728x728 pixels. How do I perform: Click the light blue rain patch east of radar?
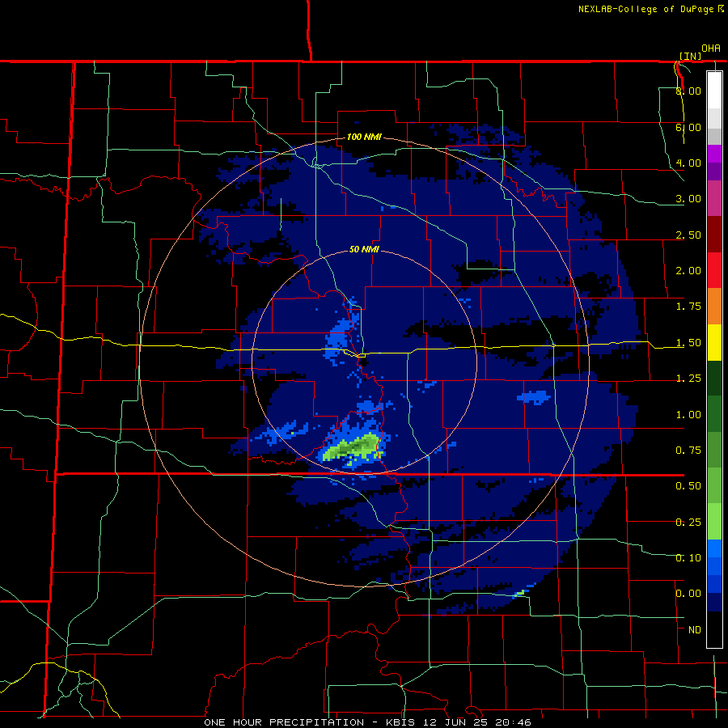[x=534, y=397]
